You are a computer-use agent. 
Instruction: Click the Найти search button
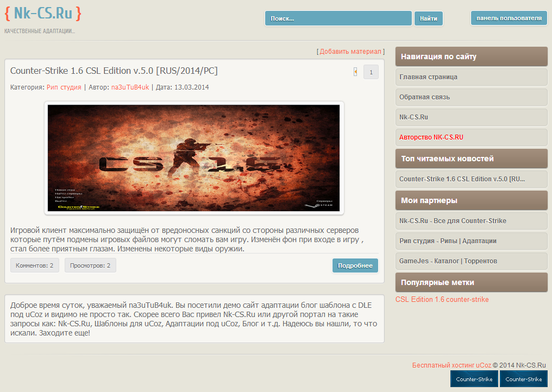click(429, 18)
